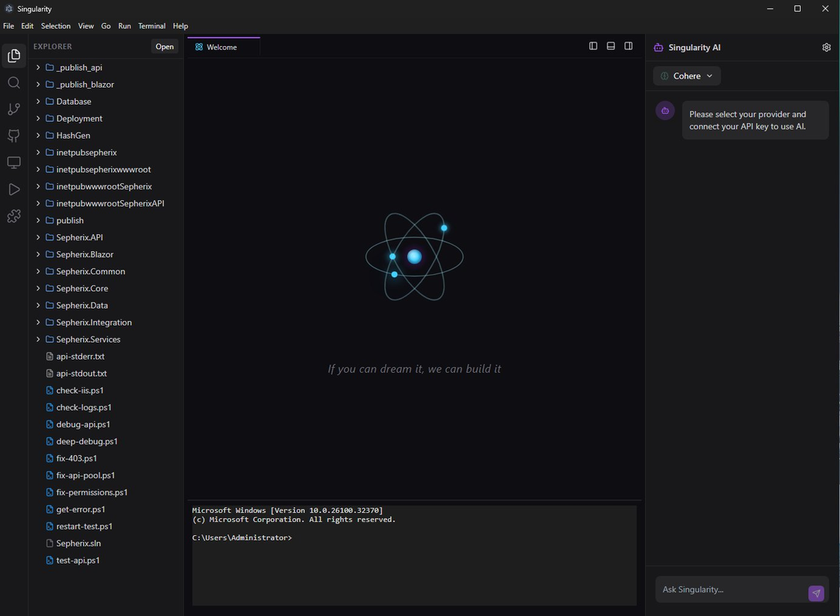Toggle the secondary sidebar visibility
Screen dimensions: 840x616
(x=628, y=45)
